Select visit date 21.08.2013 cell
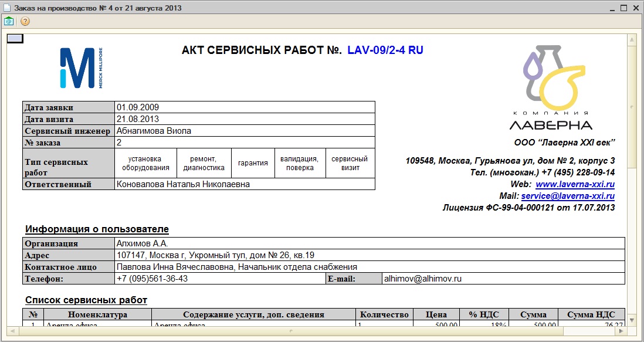The width and height of the screenshot is (644, 342). (x=245, y=120)
